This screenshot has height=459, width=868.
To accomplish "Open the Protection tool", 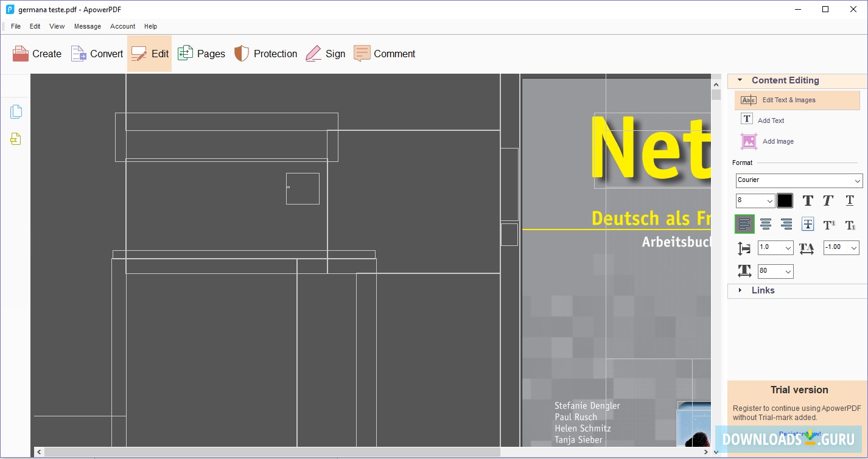I will (266, 54).
